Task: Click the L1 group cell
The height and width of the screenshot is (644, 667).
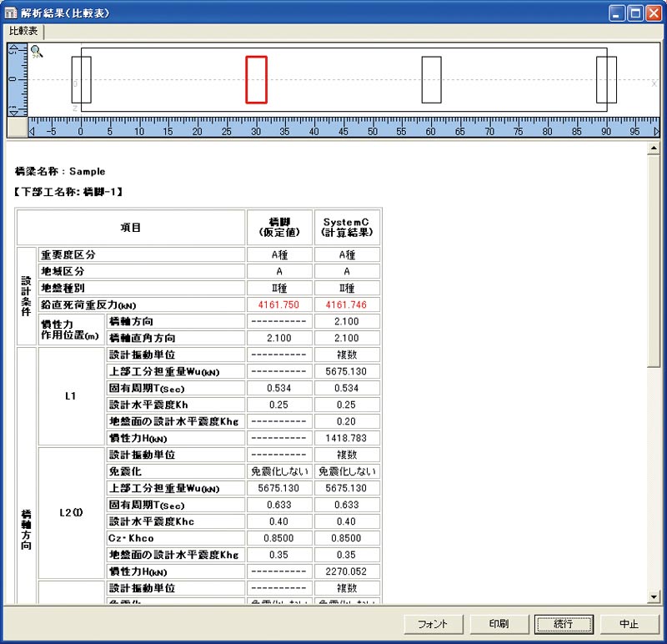Action: 71,396
